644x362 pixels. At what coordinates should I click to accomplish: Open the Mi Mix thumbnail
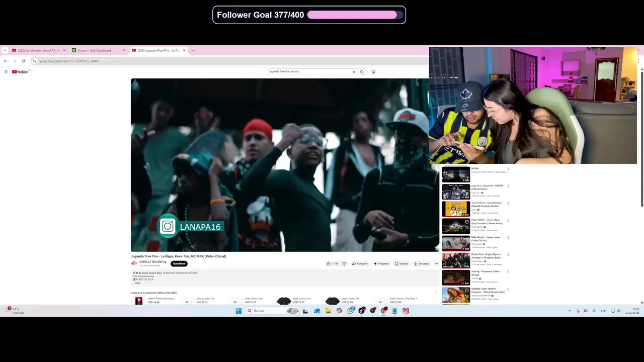point(456,174)
